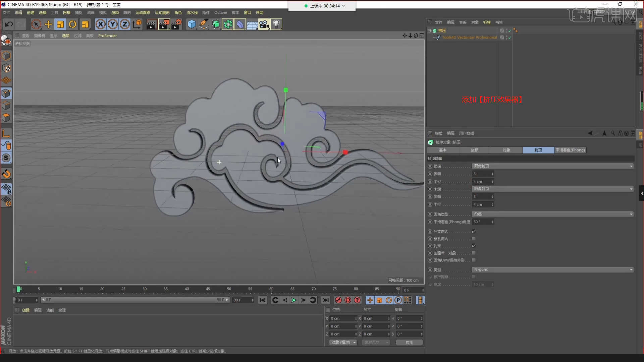Enable the Snap (S) icon
The image size is (644, 362).
point(6,158)
